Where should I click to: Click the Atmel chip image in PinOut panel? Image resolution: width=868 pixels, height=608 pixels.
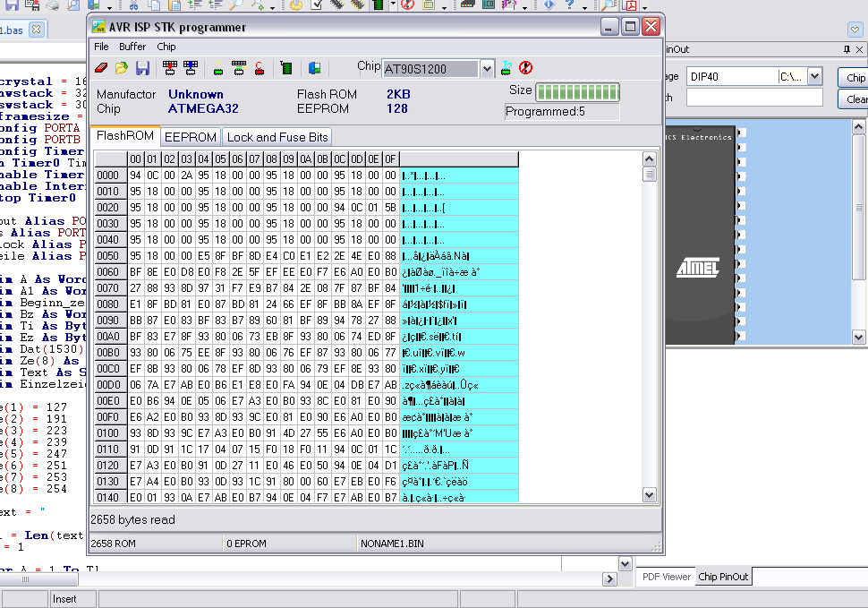click(x=699, y=235)
